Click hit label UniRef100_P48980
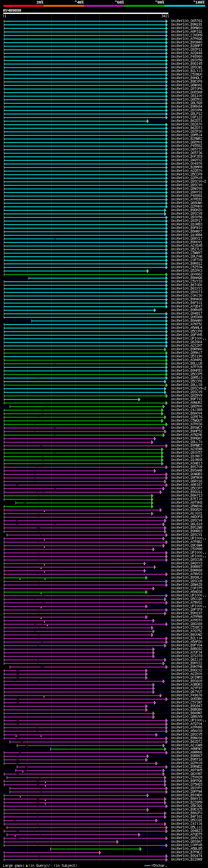Screen dimensions: 208x868 pos(187,57)
